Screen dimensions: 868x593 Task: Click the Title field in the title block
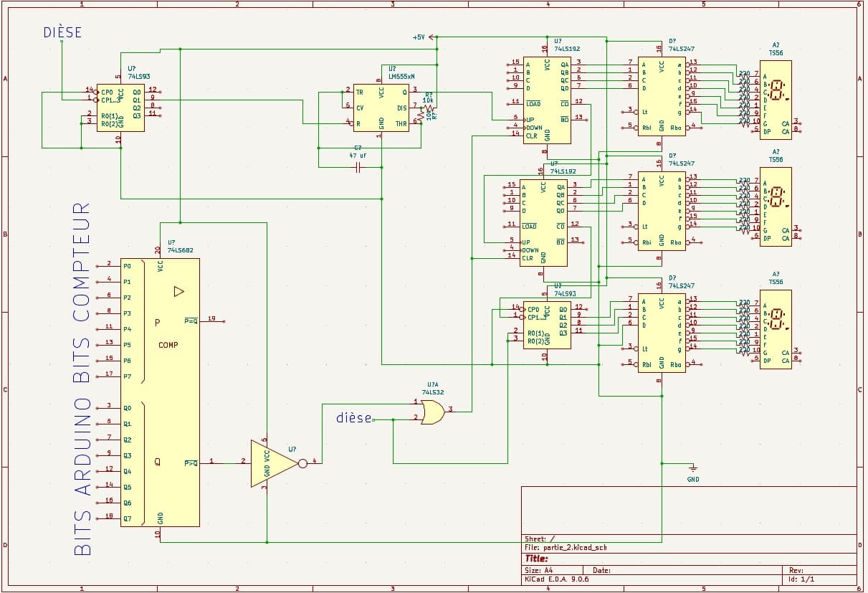point(538,558)
